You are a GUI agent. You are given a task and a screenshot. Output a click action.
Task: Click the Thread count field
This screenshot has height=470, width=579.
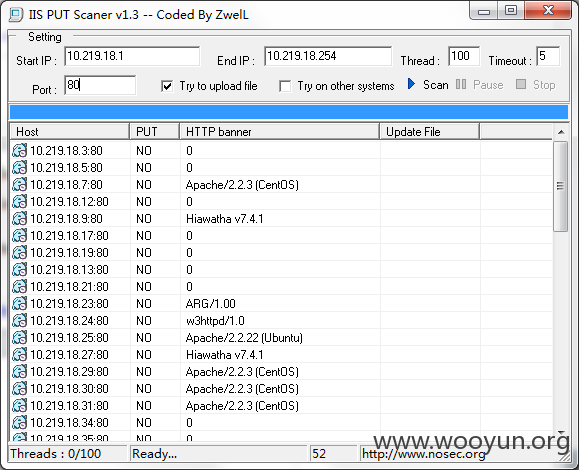464,56
